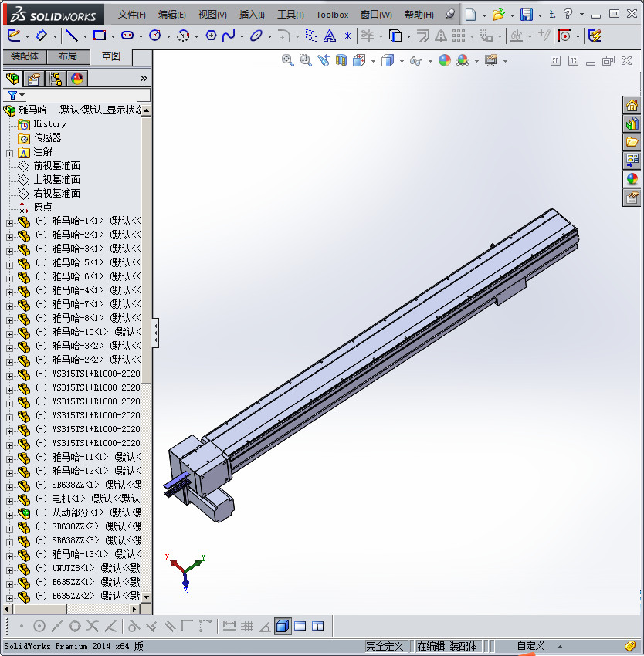Expand the 注解 folder node

pos(9,154)
